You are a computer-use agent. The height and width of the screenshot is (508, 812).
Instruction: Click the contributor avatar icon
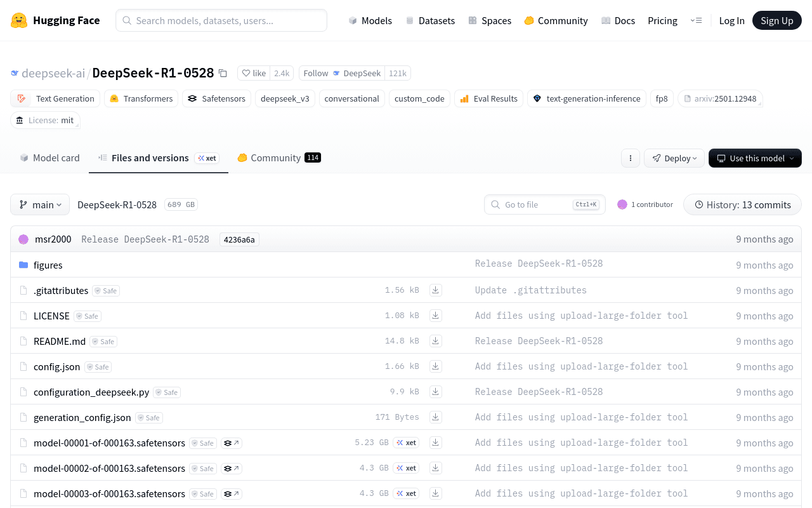point(622,204)
